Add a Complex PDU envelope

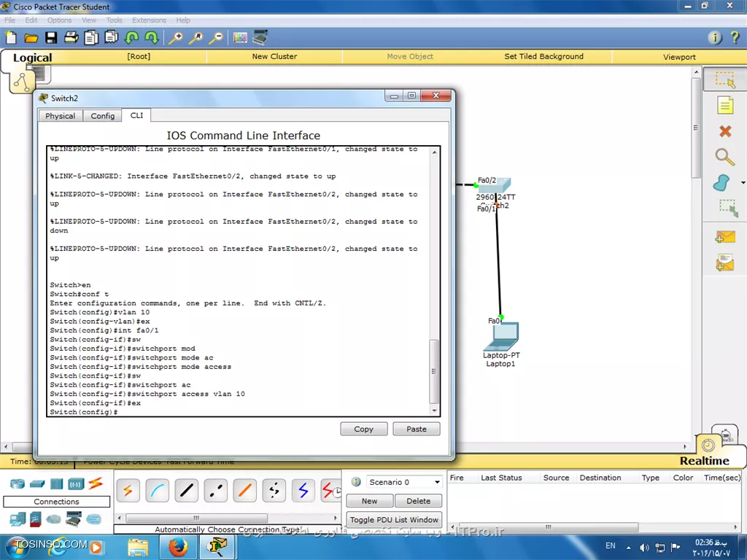coord(724,262)
